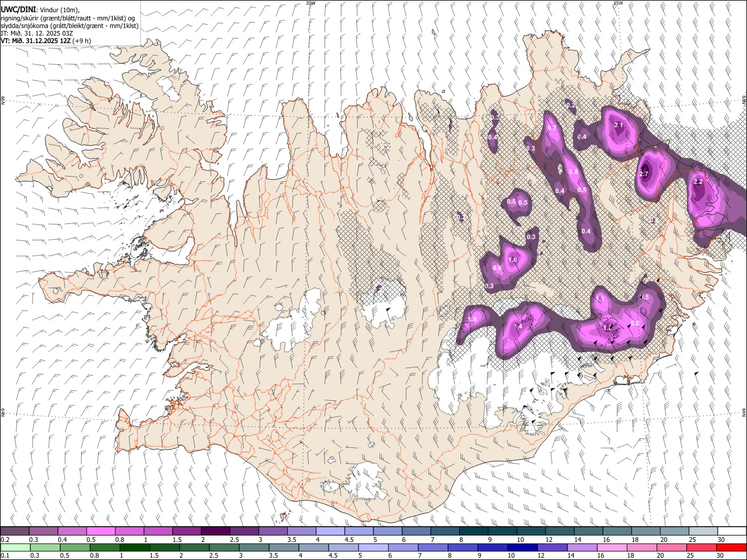This screenshot has width=747, height=560.
Task: Pick the deep blue 10 swatch in lower legend
Action: pos(522,547)
